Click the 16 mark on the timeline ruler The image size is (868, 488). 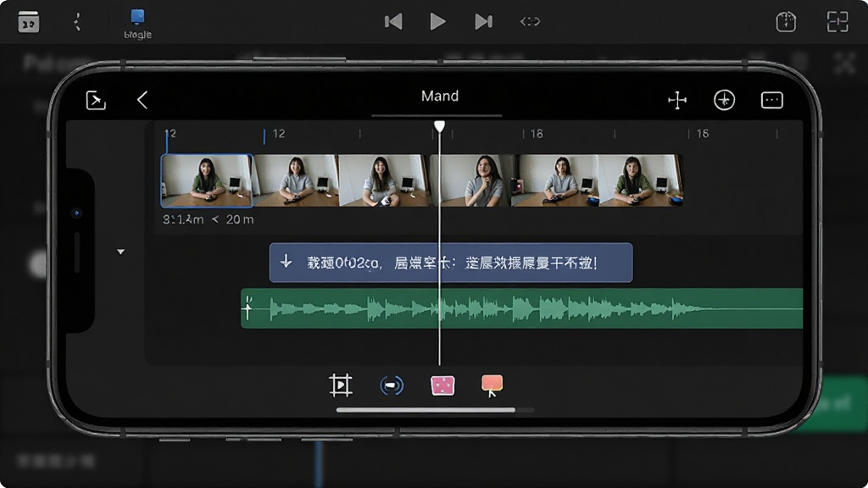click(703, 134)
